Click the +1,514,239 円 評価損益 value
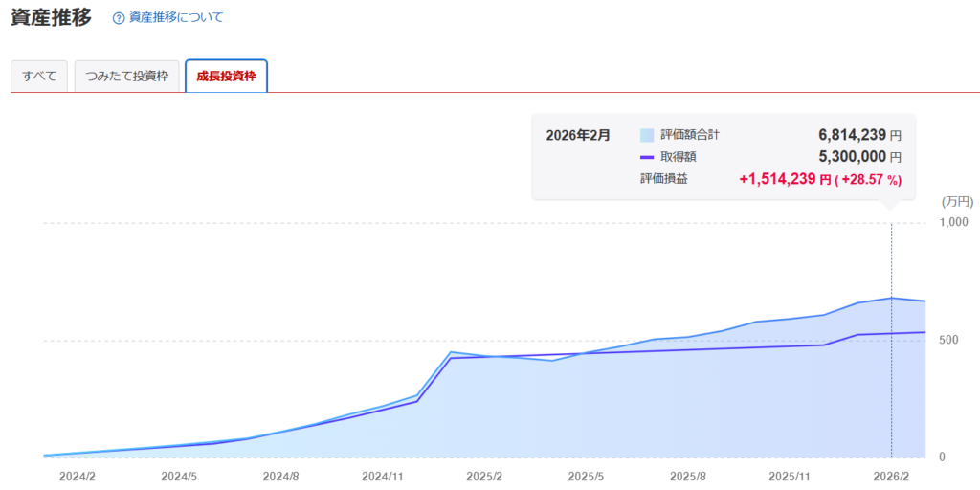980x490 pixels. [784, 179]
